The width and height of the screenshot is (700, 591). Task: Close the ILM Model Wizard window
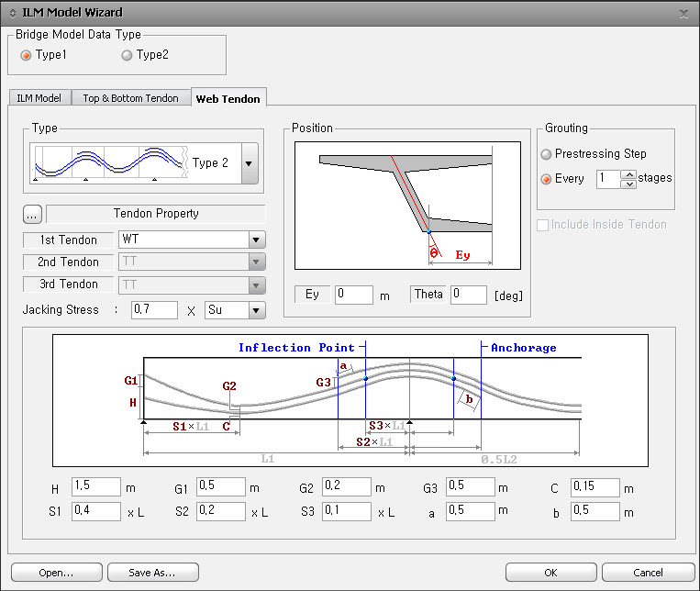[x=683, y=13]
